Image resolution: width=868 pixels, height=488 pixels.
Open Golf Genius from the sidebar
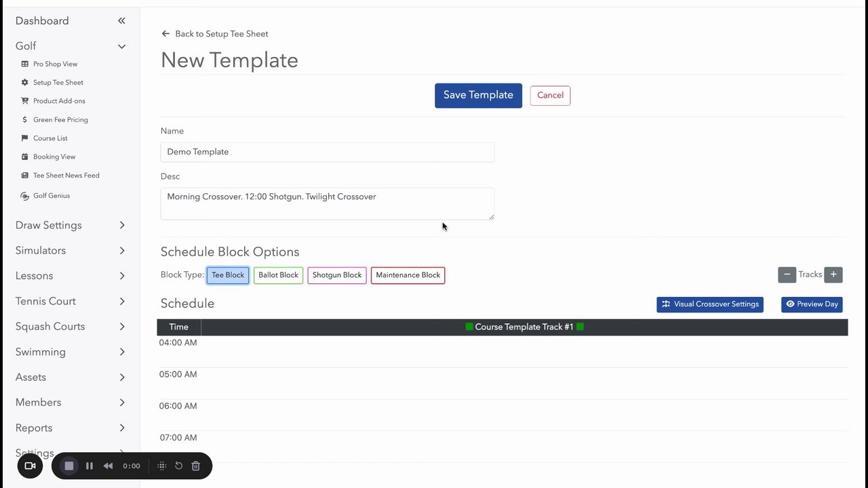(52, 196)
